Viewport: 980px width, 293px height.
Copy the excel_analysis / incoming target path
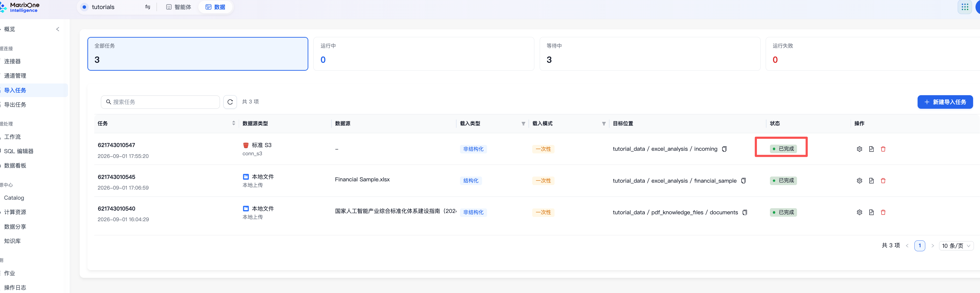[724, 149]
